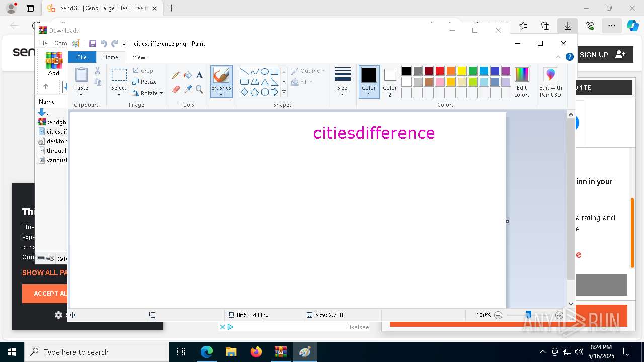Select the Text tool
644x362 pixels.
(199, 75)
